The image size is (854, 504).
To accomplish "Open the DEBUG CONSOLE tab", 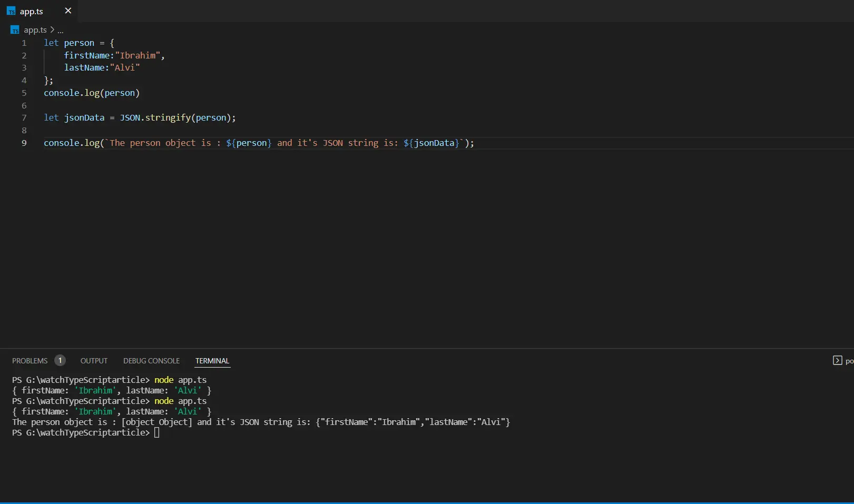I will tap(151, 361).
